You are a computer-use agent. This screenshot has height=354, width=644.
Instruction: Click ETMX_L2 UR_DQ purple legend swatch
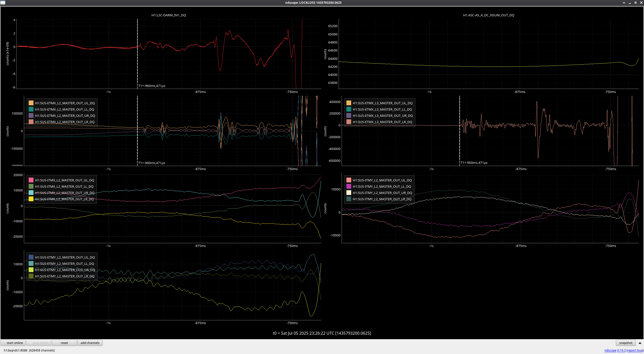click(31, 116)
